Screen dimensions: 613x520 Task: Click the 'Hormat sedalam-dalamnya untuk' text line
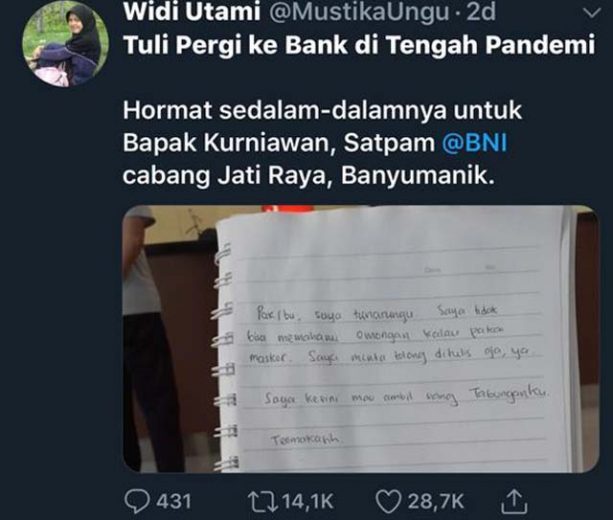pyautogui.click(x=323, y=111)
